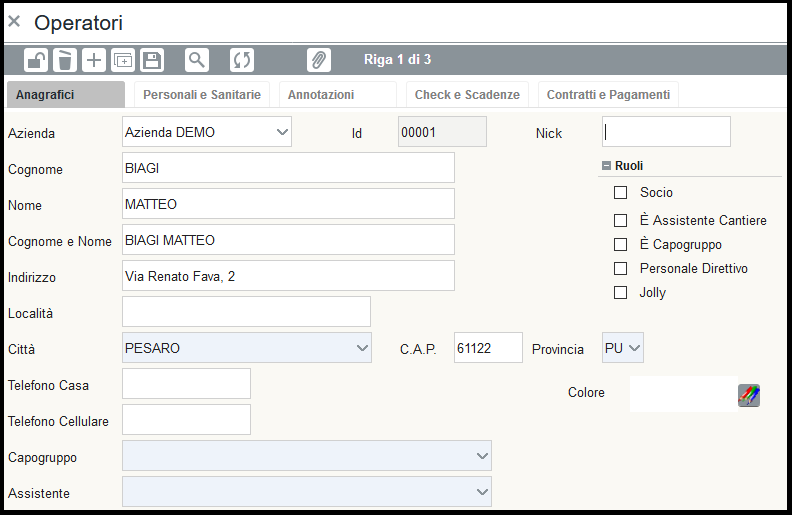
Task: Open the Contratti e Pagamenti tab
Action: (608, 95)
